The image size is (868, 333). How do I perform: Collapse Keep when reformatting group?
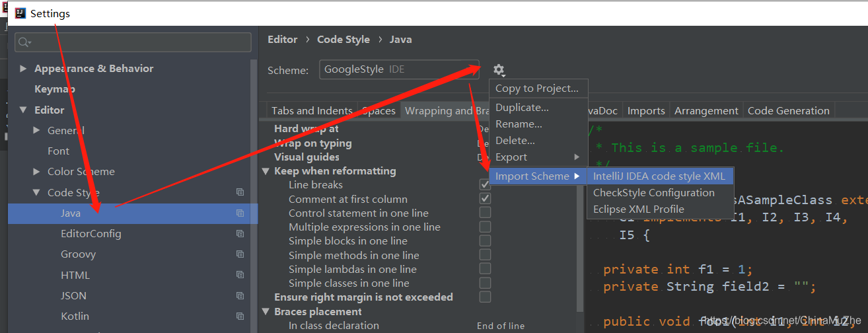coord(267,171)
